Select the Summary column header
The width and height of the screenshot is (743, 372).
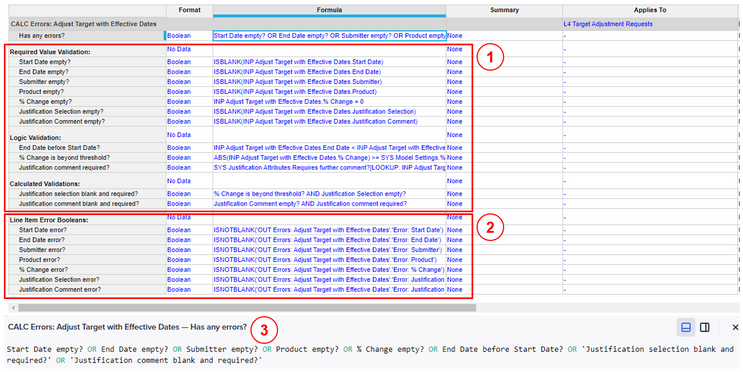[x=504, y=10]
